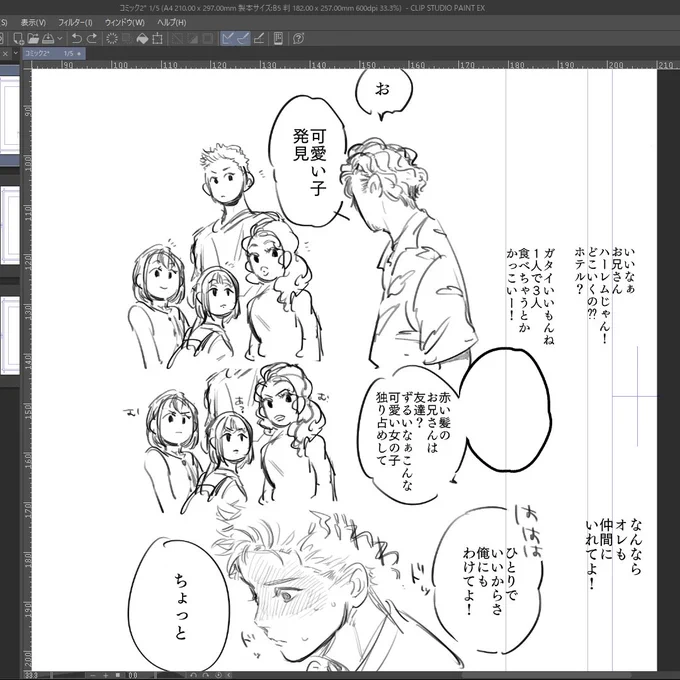Click the Fill bucket icon
The height and width of the screenshot is (680, 680).
coord(142,39)
